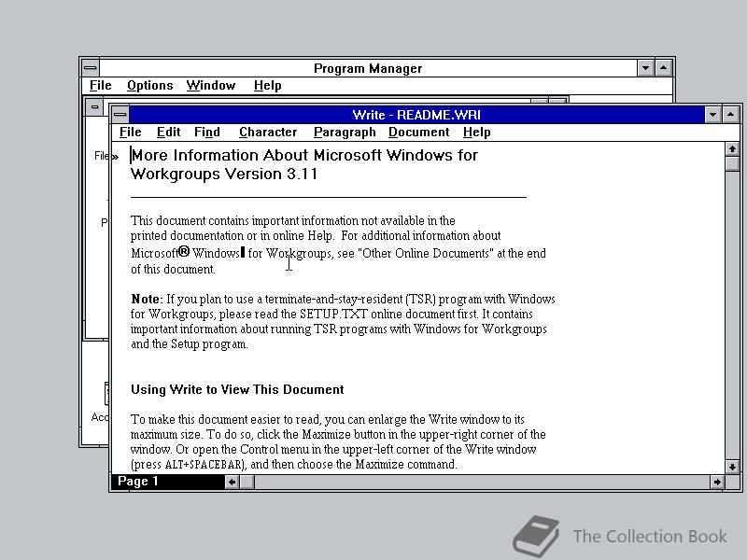This screenshot has height=560, width=747.
Task: Open the Help menu in Write
Action: (x=476, y=132)
